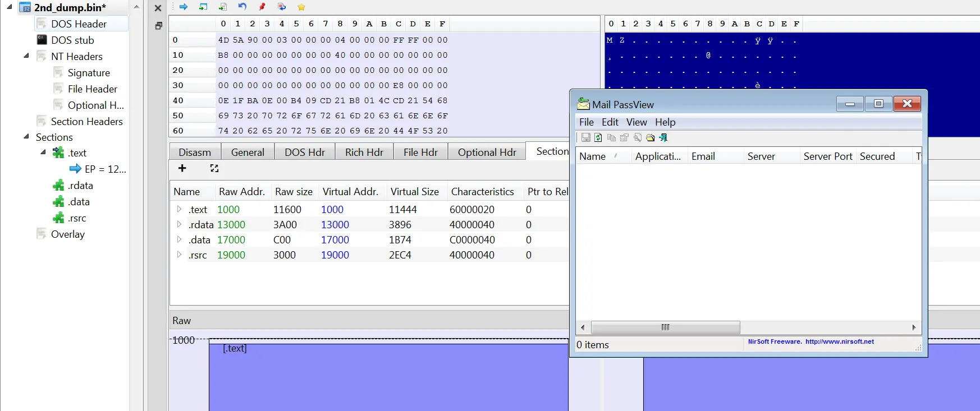Collapse the NT Headers tree node
This screenshot has height=411, width=980.
[x=26, y=56]
